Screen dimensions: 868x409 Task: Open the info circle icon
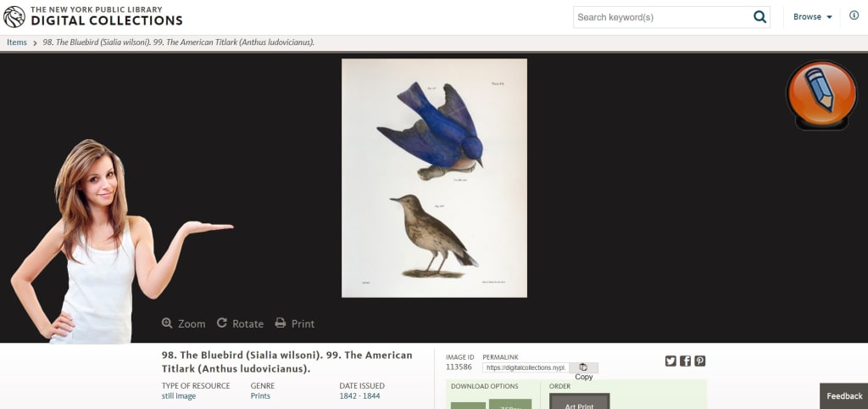pyautogui.click(x=854, y=15)
